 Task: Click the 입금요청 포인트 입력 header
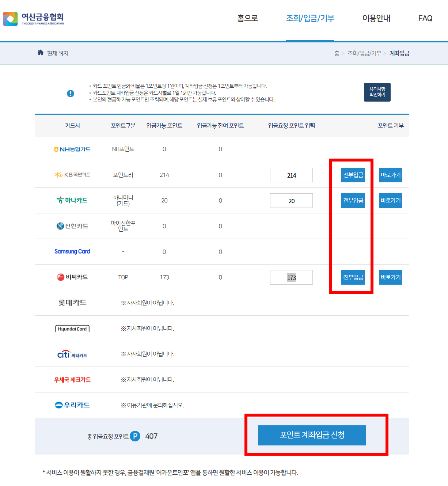291,126
